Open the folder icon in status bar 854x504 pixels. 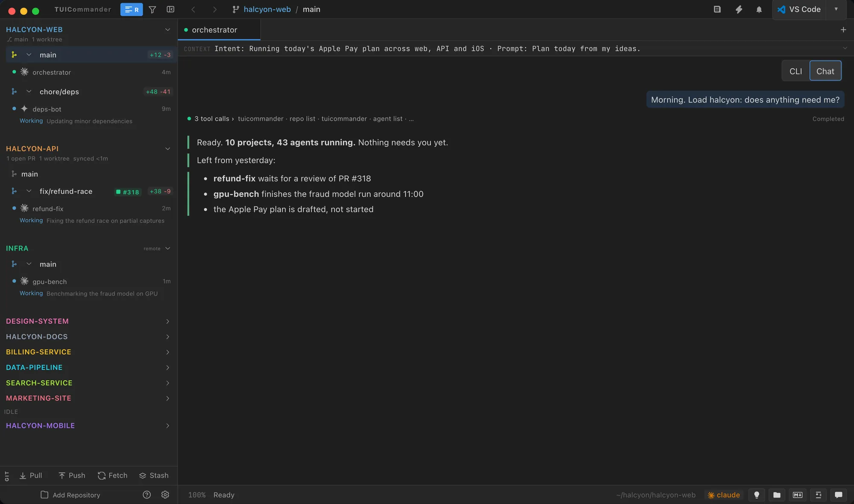(x=777, y=495)
